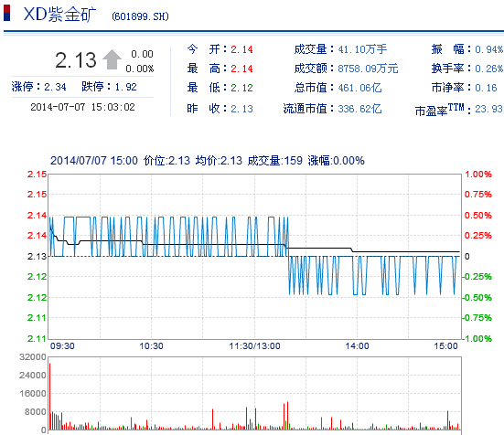Click the 32000 volume axis label
504x435 pixels.
click(x=33, y=357)
